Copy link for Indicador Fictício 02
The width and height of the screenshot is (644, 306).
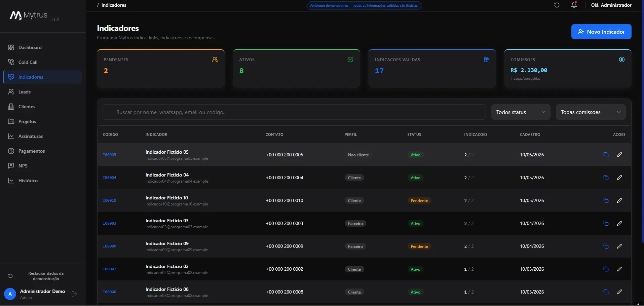click(x=606, y=269)
